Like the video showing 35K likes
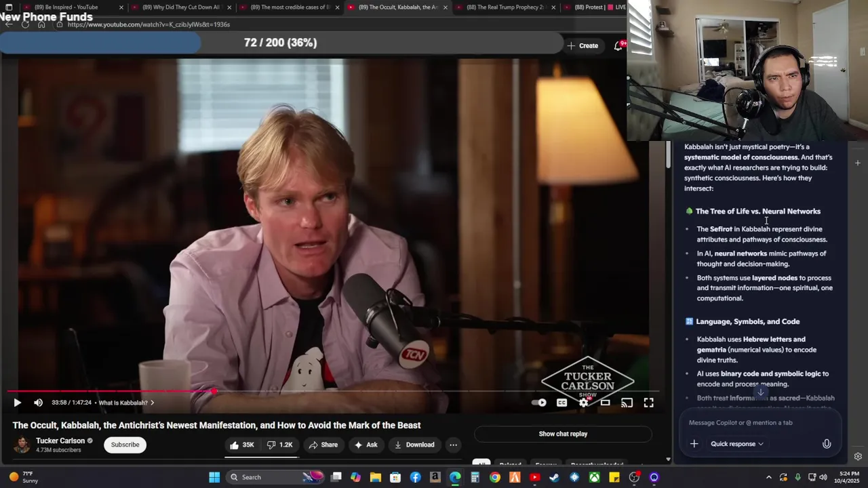 coord(241,445)
